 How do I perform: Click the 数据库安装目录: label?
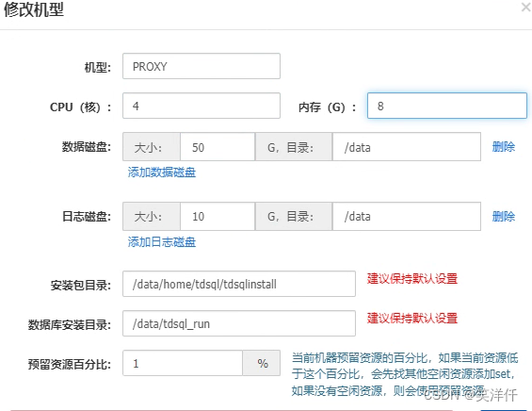tap(70, 325)
